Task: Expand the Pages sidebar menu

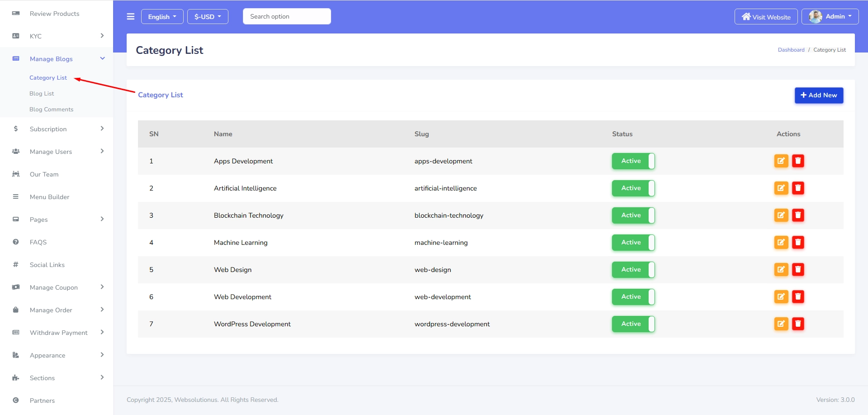Action: click(57, 219)
